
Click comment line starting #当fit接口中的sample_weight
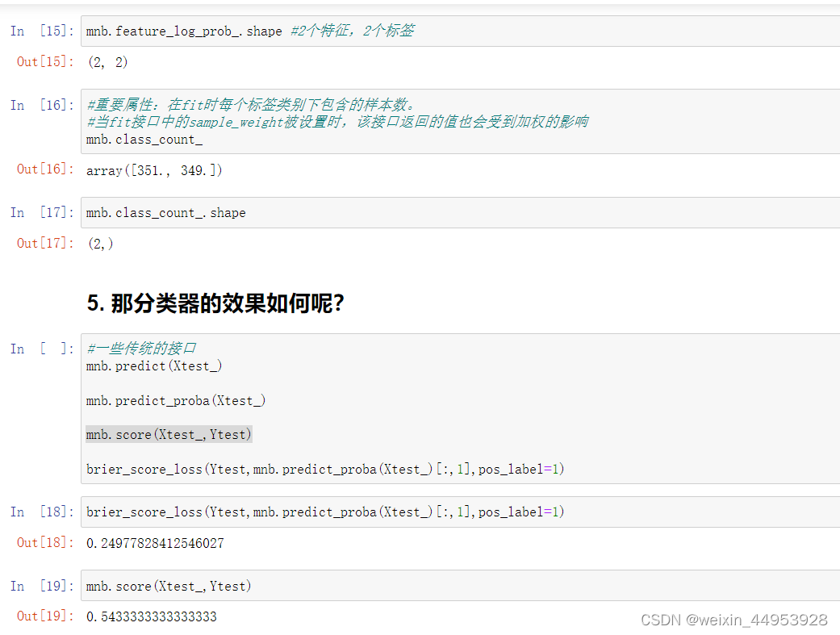tap(337, 122)
